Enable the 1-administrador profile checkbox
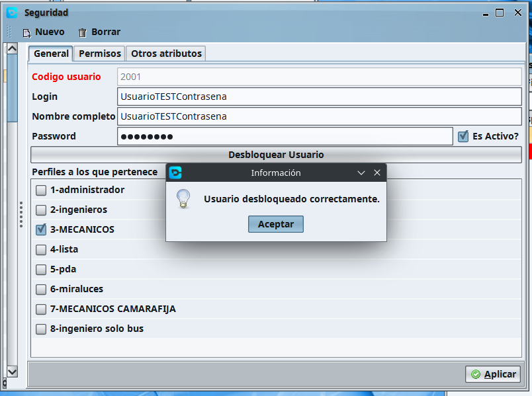This screenshot has height=396, width=532. point(41,190)
